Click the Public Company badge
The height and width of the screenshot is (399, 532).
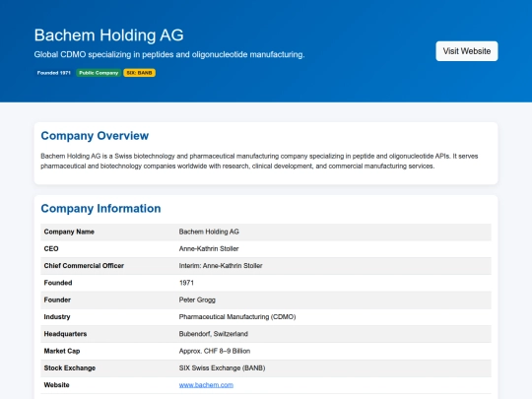click(99, 73)
